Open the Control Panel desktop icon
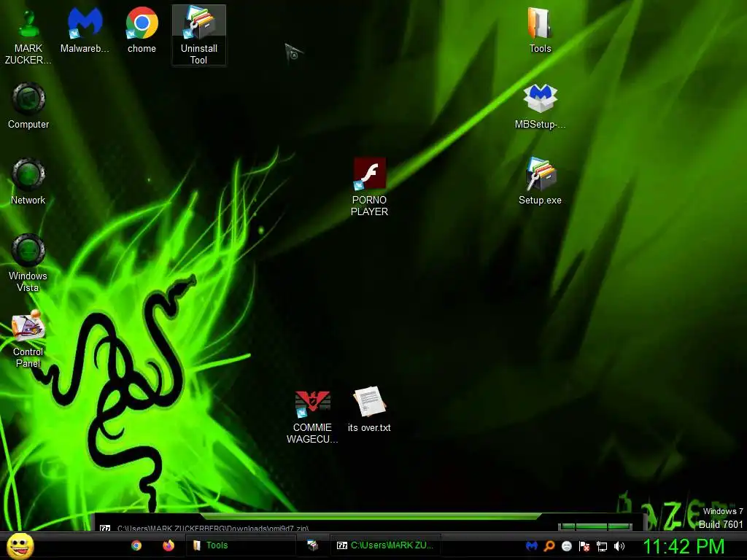 click(x=28, y=339)
